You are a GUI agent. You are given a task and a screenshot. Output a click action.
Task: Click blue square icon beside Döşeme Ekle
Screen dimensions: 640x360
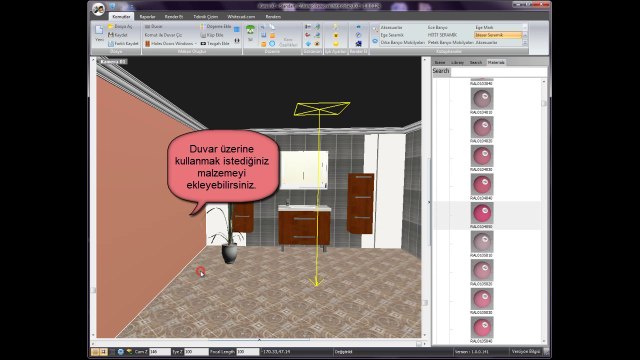tap(236, 29)
